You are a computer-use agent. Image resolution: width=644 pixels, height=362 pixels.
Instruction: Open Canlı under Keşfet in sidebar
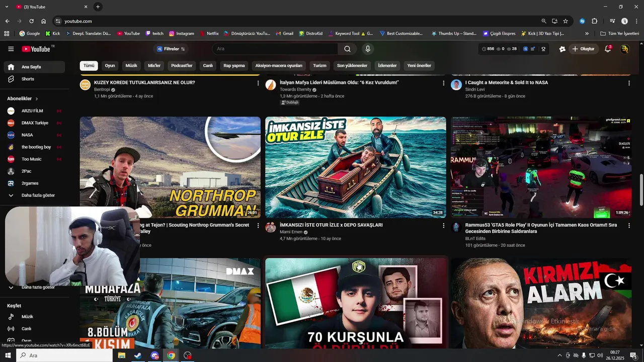(35, 329)
